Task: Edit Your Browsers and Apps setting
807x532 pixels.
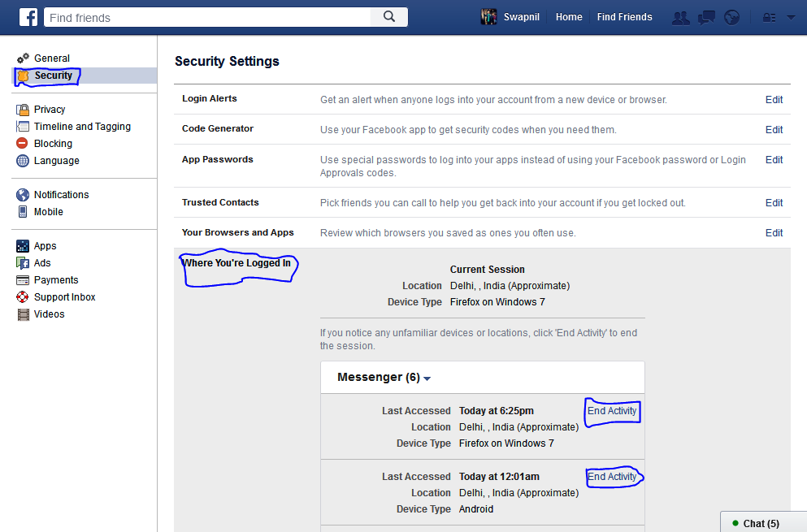Action: [x=774, y=233]
